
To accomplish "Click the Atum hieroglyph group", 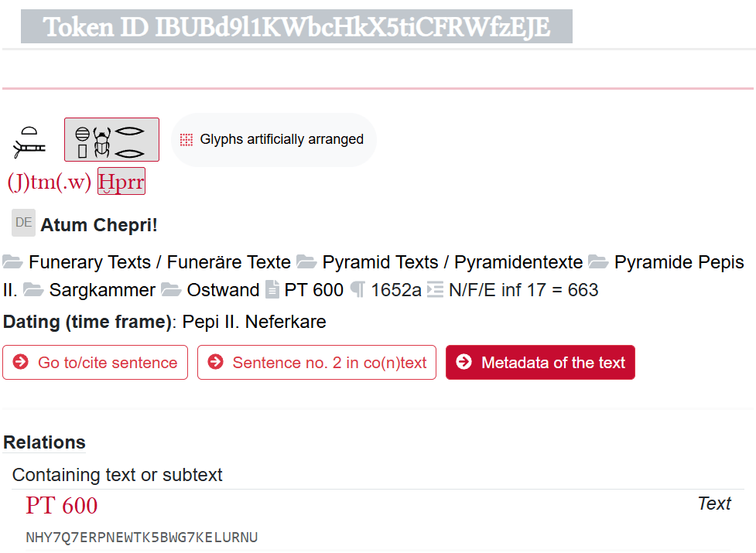I will coord(29,140).
